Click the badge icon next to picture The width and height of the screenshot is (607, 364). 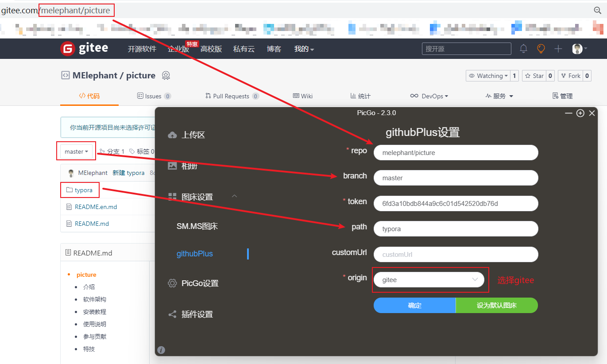(166, 75)
